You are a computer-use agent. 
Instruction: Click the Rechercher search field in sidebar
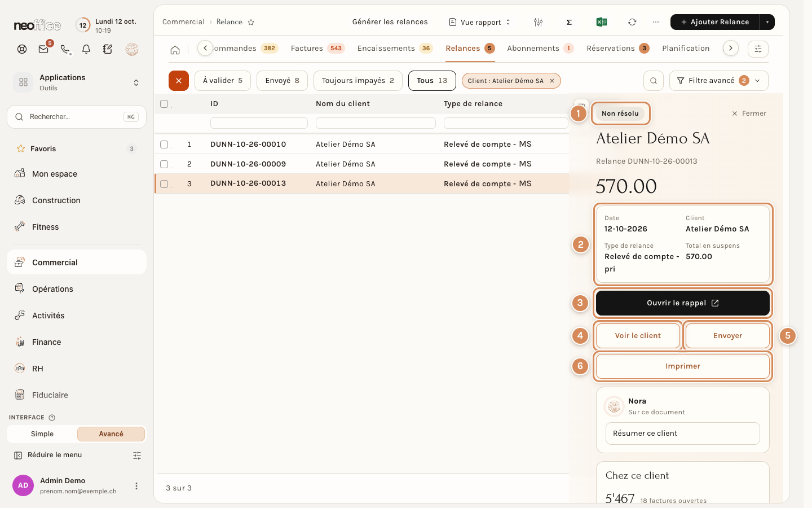77,117
